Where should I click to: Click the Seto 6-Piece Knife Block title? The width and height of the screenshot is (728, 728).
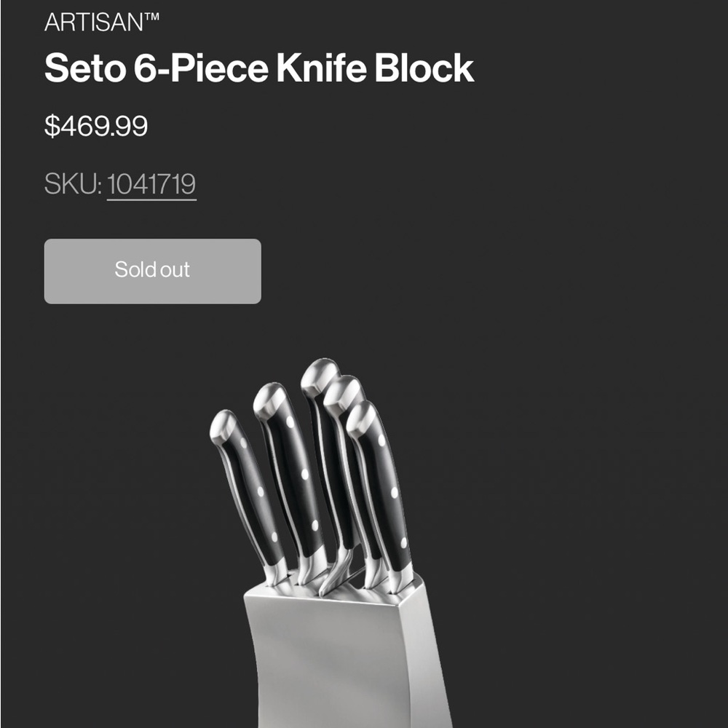pos(257,68)
